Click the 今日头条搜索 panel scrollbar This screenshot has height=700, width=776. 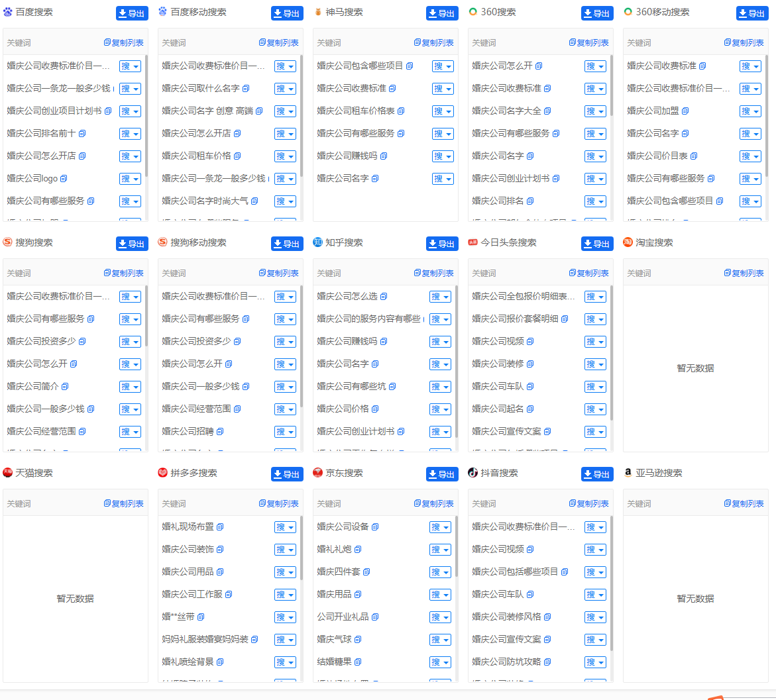(612, 353)
